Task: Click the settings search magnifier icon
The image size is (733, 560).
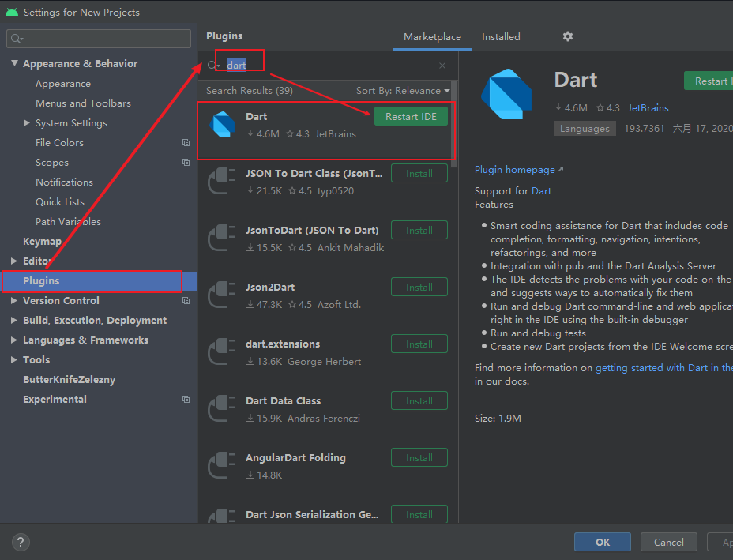Action: 17,39
